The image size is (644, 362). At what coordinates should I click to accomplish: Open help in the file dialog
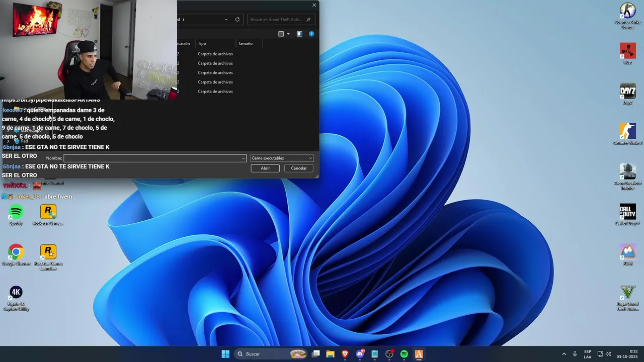coord(311,34)
